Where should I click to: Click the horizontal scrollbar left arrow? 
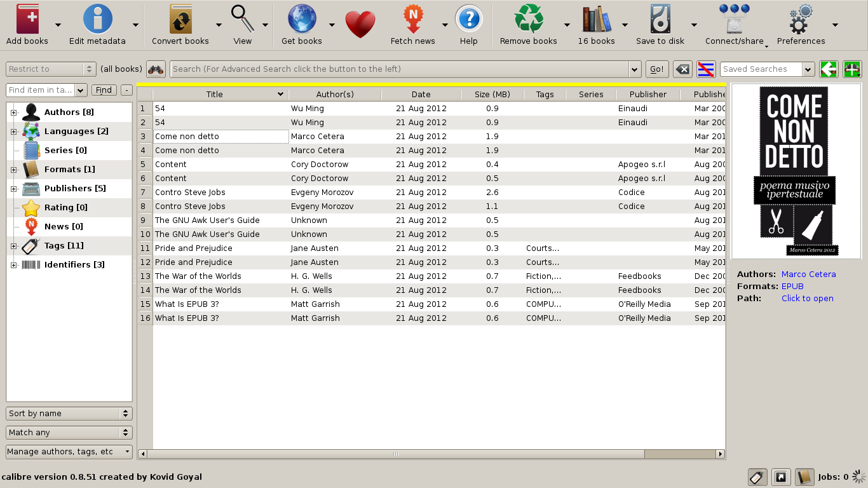tap(142, 454)
